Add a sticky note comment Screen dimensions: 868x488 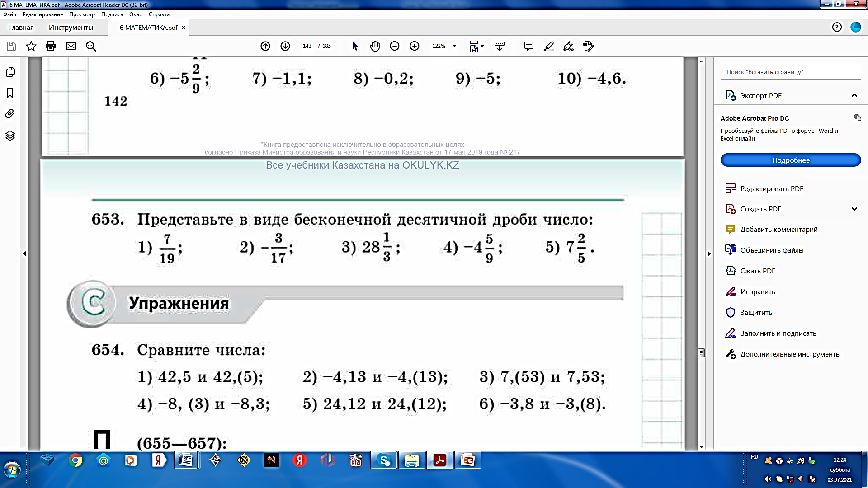(x=529, y=46)
